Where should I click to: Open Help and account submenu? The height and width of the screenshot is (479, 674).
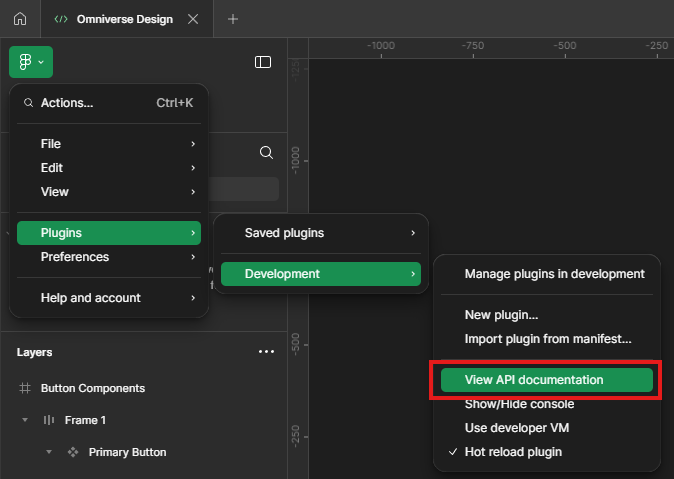pos(109,298)
